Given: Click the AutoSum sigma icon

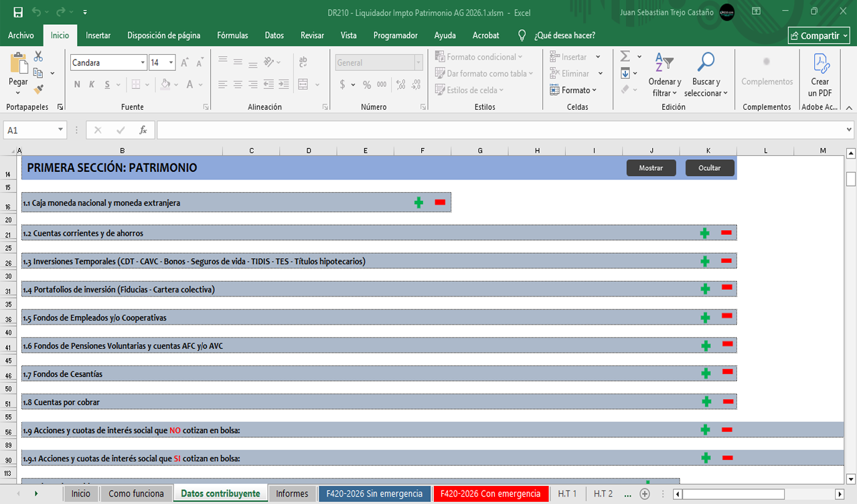Looking at the screenshot, I should click(625, 57).
